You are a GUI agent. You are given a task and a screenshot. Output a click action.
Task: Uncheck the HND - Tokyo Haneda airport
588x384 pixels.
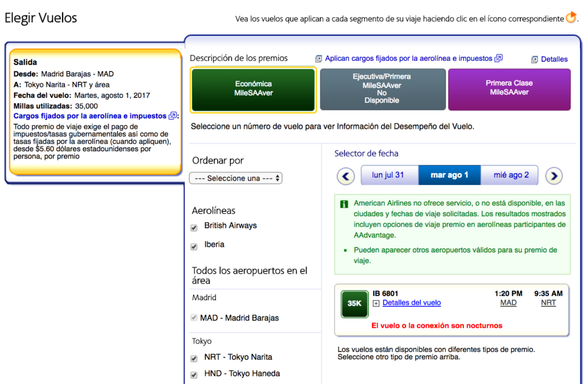coord(194,375)
